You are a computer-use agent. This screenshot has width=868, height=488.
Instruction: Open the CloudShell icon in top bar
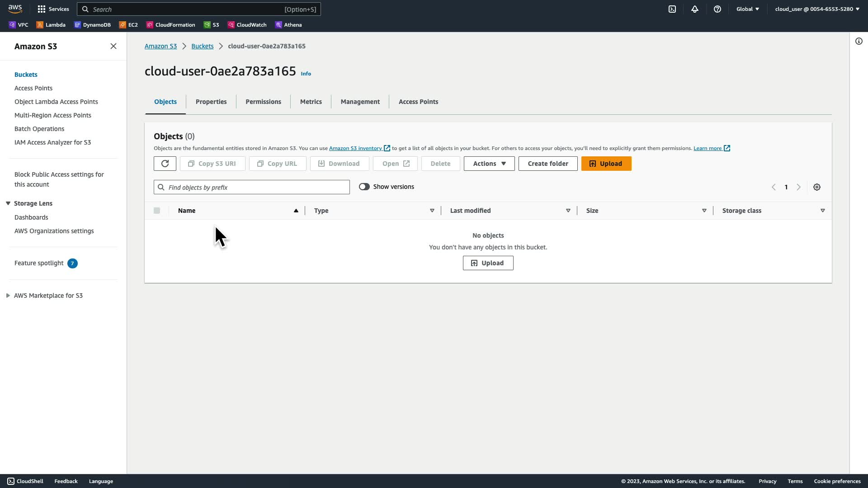[672, 9]
